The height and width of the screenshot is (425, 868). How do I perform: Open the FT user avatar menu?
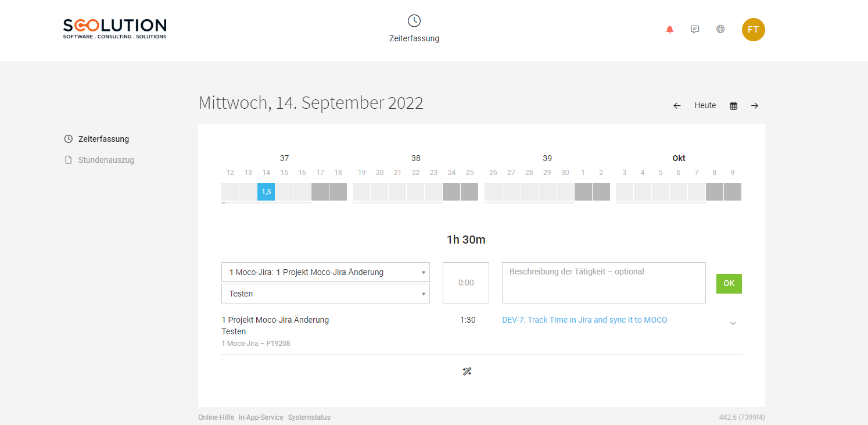(753, 30)
